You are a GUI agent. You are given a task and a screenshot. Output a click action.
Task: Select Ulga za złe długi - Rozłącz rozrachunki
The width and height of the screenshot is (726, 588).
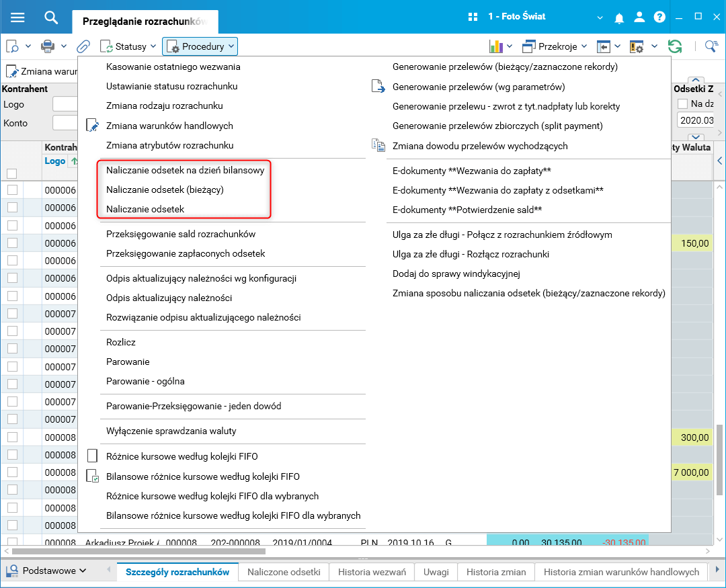point(471,254)
